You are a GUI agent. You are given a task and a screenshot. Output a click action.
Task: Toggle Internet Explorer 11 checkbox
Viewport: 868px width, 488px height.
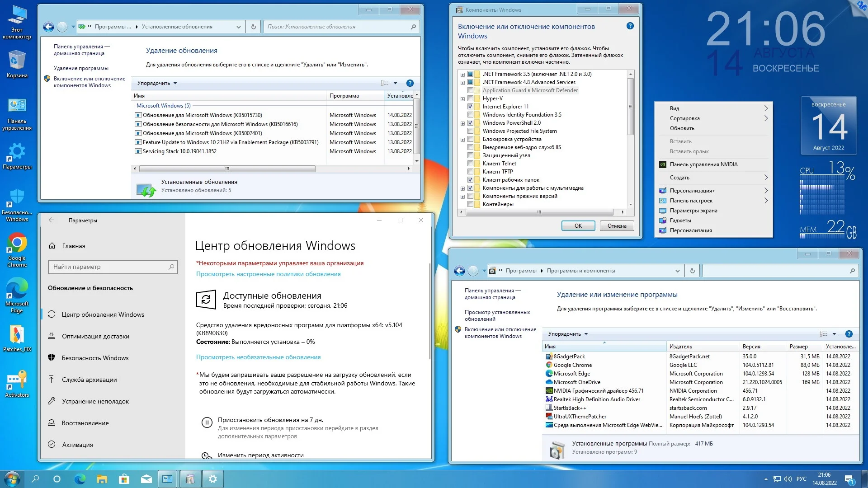tap(470, 106)
